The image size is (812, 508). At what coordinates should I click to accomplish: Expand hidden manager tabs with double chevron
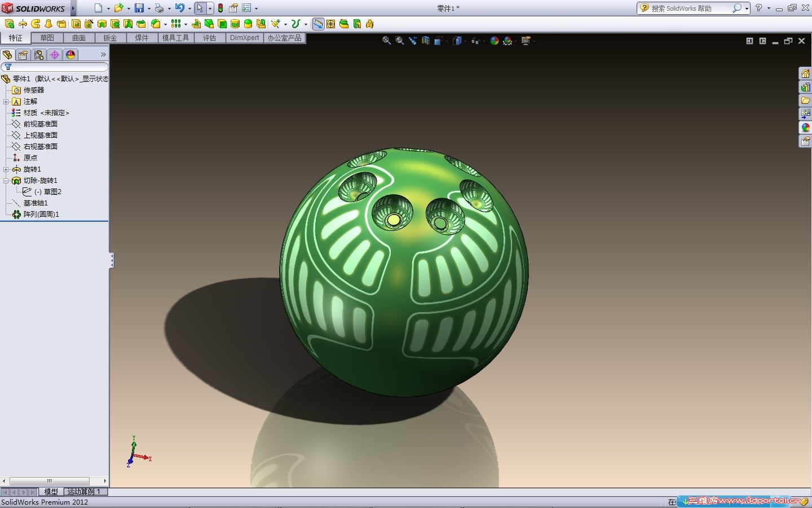click(103, 55)
